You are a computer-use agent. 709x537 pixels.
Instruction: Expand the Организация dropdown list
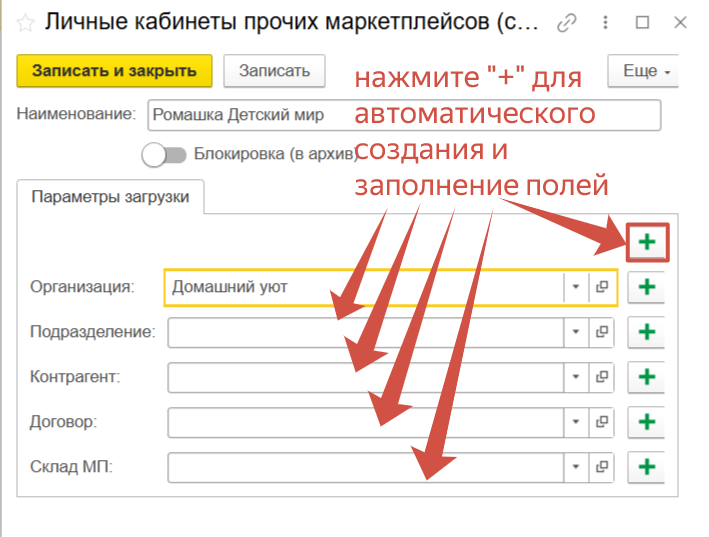coord(576,287)
